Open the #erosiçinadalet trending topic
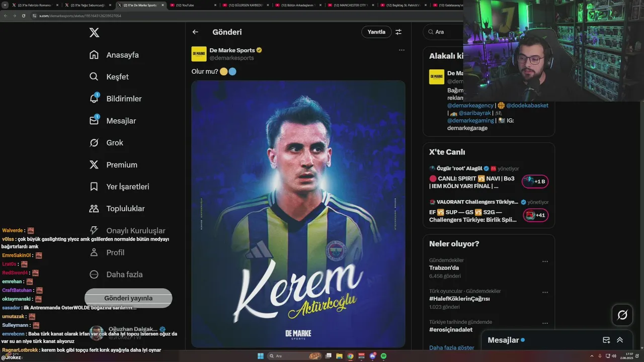Image resolution: width=644 pixels, height=362 pixels. 451,330
